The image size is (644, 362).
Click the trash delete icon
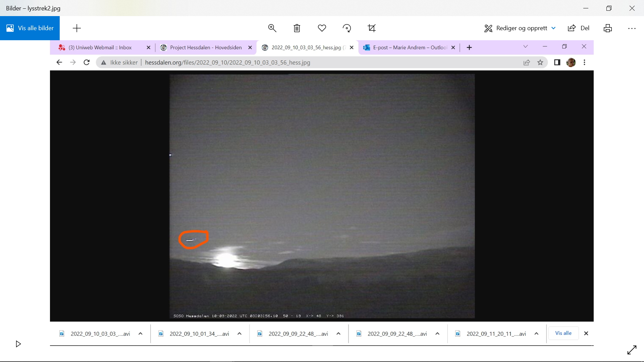click(297, 28)
